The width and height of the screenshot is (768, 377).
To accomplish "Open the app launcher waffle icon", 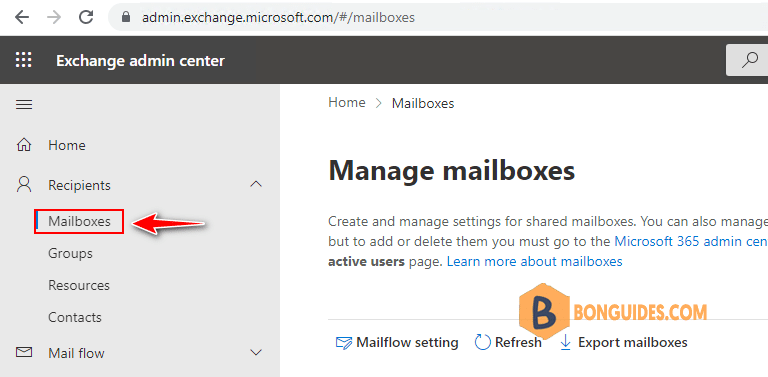I will 24,60.
